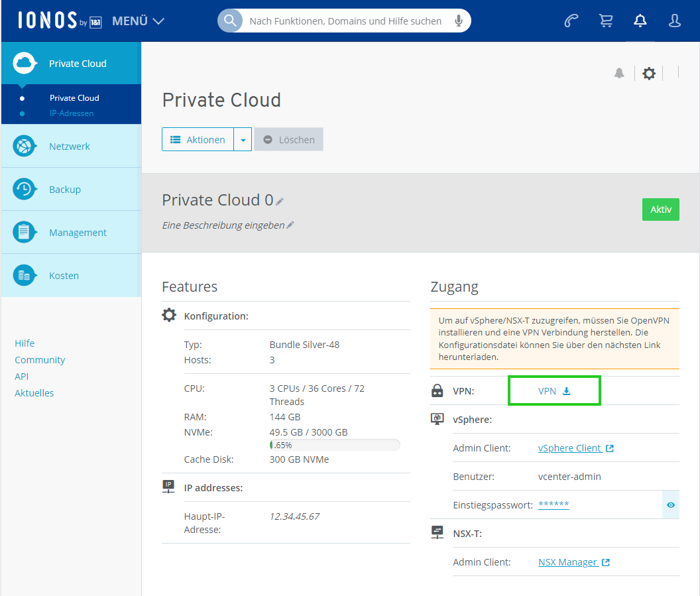700x596 pixels.
Task: Open the Community link
Action: coord(40,360)
